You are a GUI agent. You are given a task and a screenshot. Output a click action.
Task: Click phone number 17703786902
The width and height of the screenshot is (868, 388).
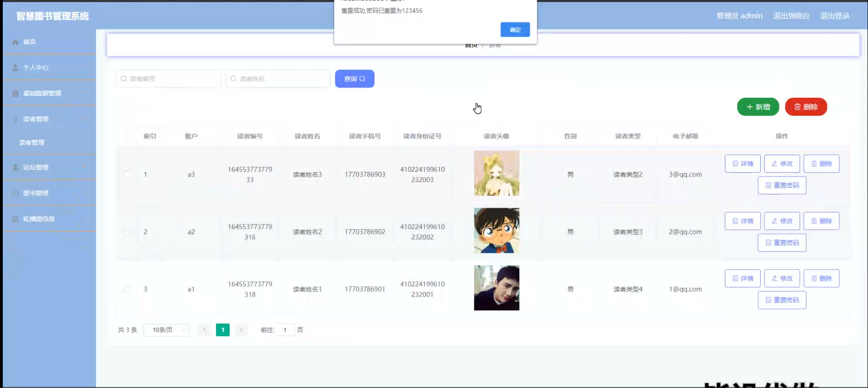coord(365,232)
